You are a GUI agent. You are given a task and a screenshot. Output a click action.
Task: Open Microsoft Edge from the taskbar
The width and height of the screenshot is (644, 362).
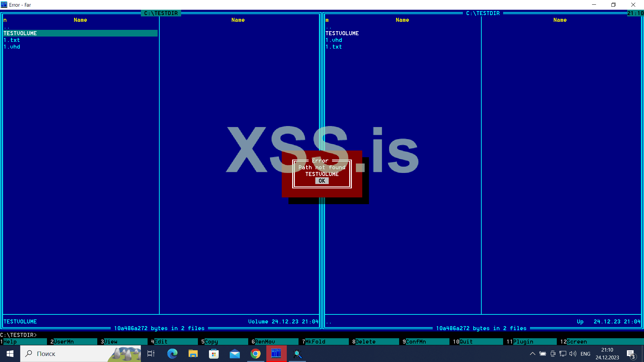(x=172, y=354)
